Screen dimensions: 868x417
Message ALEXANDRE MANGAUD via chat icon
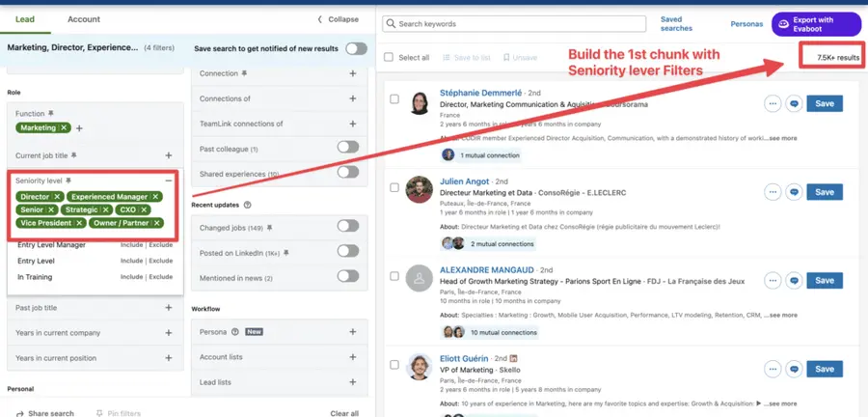[x=794, y=281]
